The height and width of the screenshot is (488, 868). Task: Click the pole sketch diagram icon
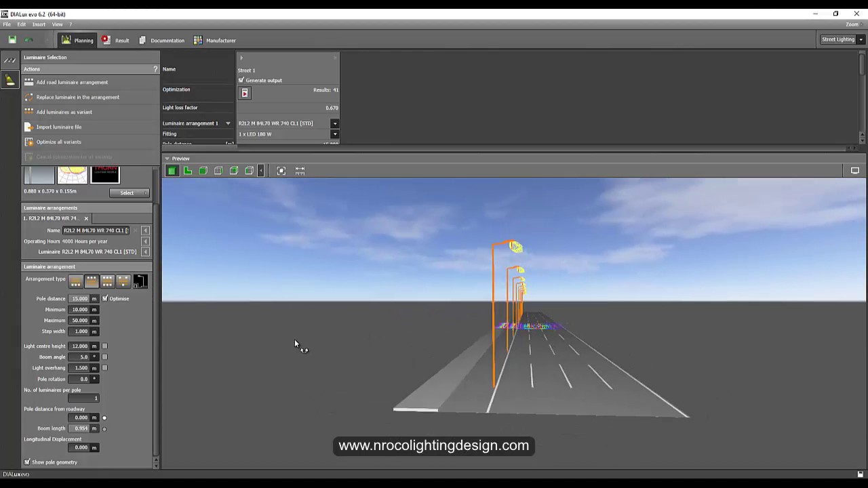pos(140,281)
